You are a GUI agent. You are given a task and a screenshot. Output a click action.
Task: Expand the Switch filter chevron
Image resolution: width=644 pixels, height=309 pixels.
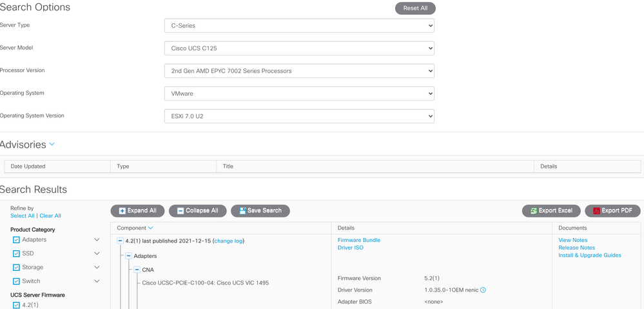click(97, 281)
